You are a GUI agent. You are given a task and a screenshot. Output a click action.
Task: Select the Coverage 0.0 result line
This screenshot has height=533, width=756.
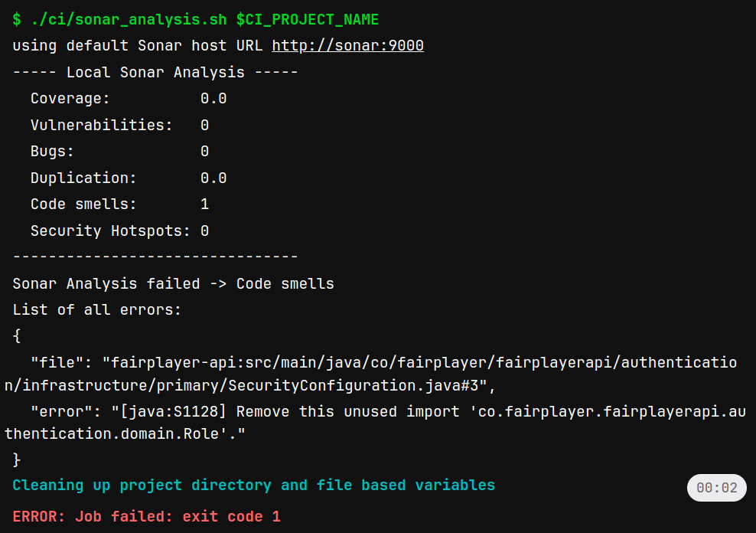point(128,99)
